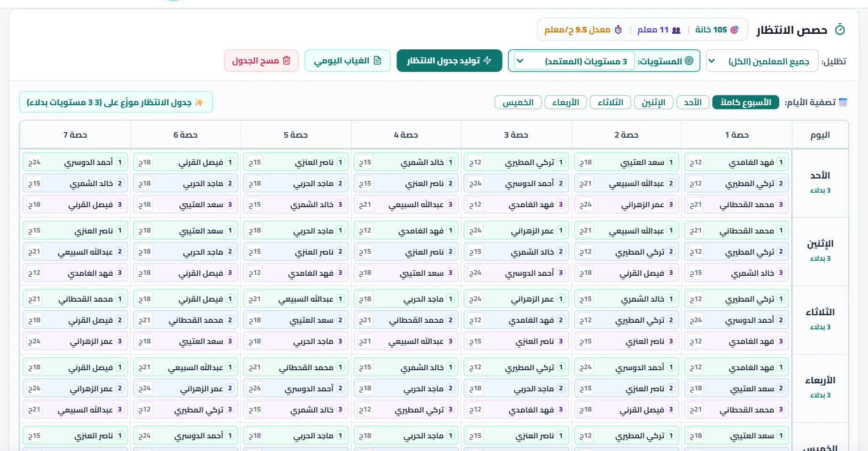Click the teachers icon next to 11 معلم
The image size is (868, 451).
676,30
